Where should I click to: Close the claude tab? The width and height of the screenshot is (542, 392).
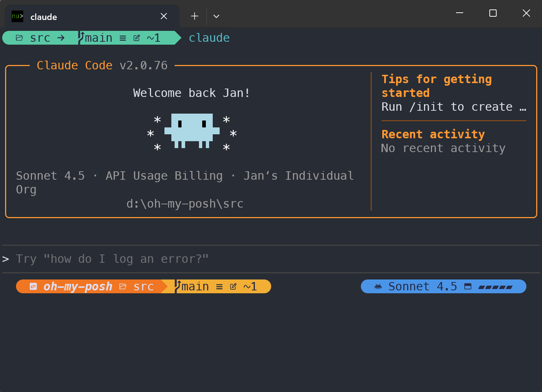coord(164,16)
